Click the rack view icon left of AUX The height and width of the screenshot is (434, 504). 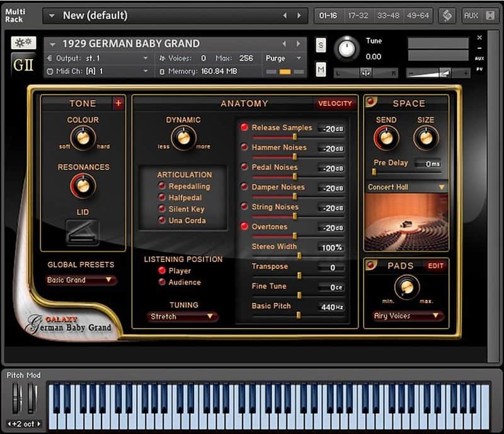pyautogui.click(x=447, y=15)
